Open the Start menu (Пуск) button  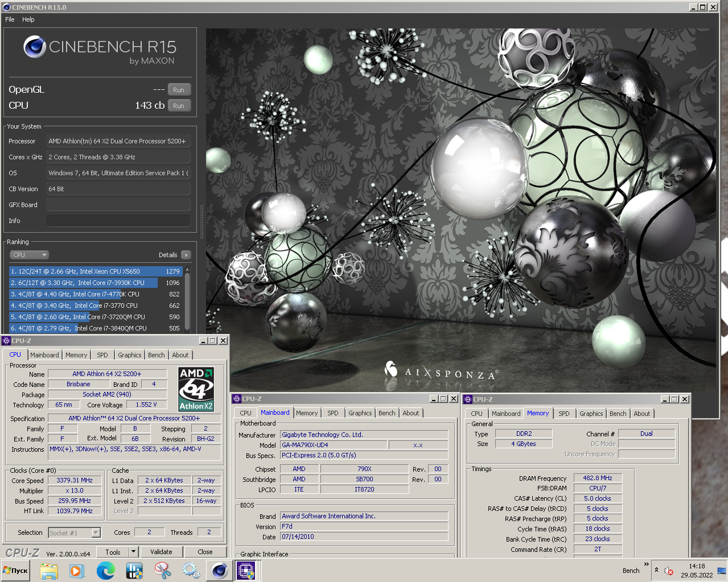(x=16, y=571)
